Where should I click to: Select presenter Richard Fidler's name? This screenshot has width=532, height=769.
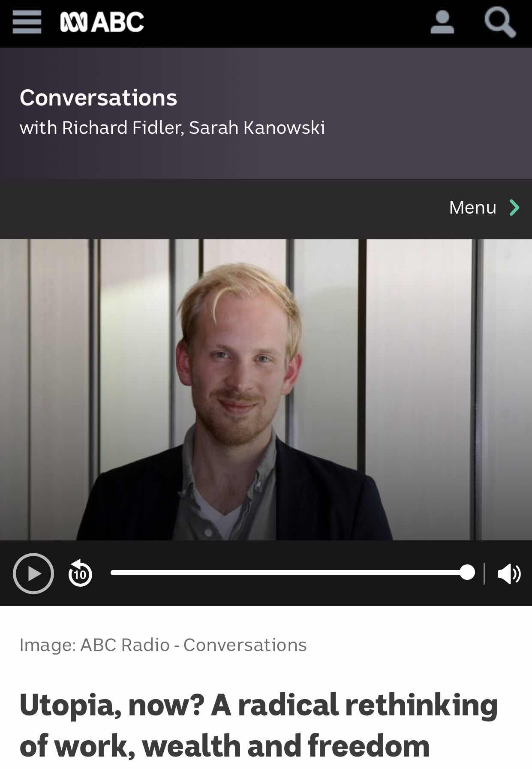pos(121,128)
